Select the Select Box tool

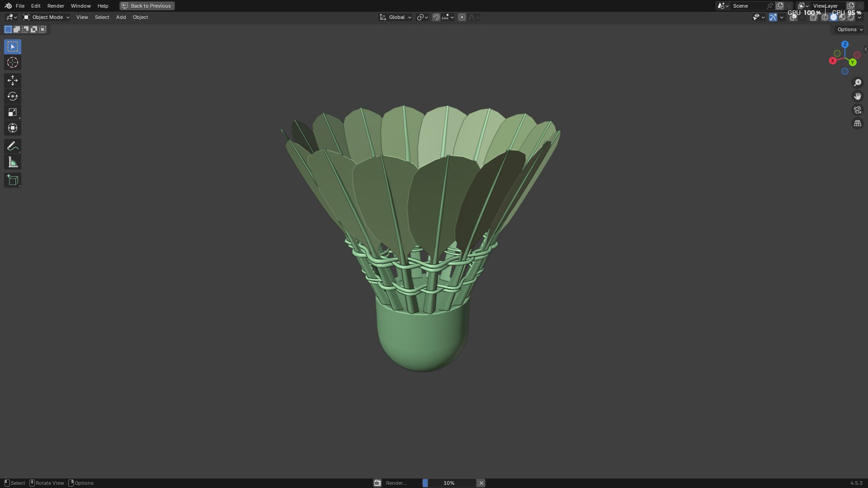(x=13, y=47)
